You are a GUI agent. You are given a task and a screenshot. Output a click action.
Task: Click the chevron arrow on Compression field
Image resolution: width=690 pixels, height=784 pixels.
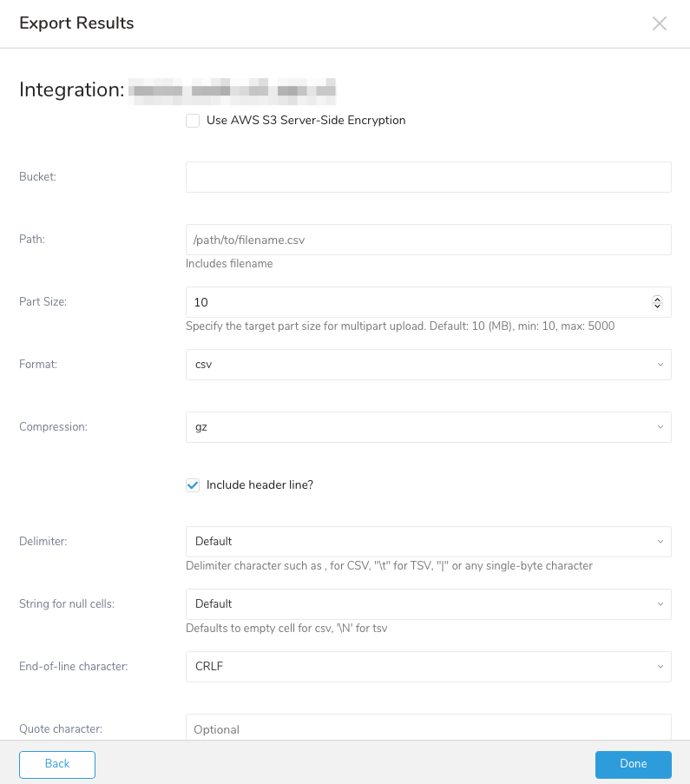660,427
